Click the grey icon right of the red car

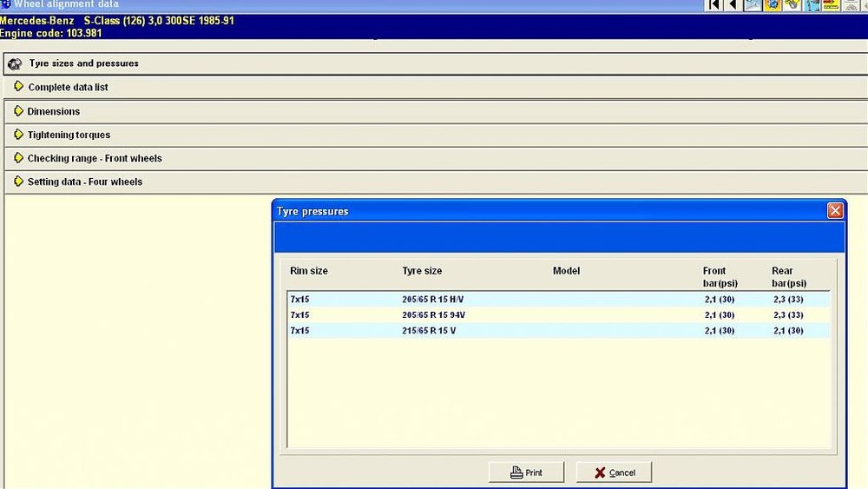click(851, 5)
